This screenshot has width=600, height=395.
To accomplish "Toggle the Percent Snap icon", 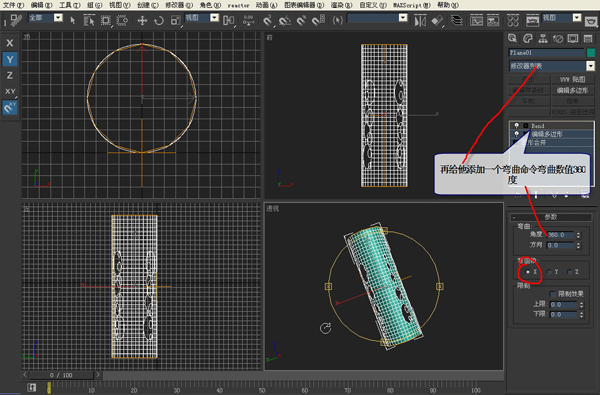I will (x=302, y=20).
